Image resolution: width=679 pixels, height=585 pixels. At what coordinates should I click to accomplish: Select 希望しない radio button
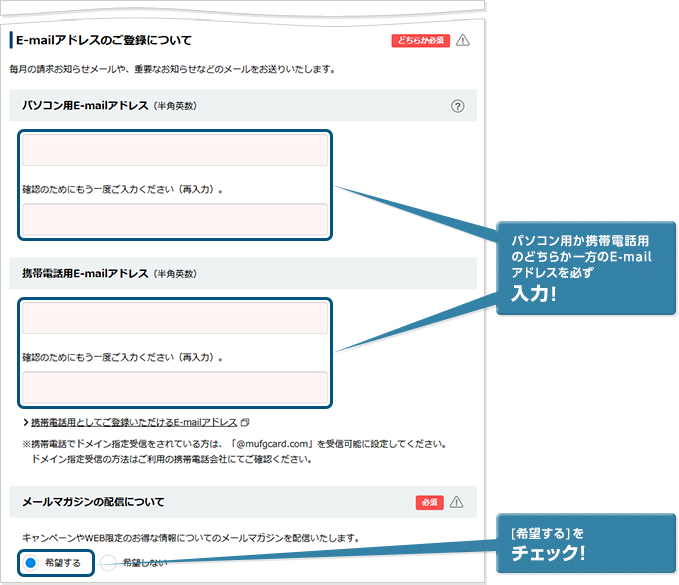pyautogui.click(x=109, y=563)
